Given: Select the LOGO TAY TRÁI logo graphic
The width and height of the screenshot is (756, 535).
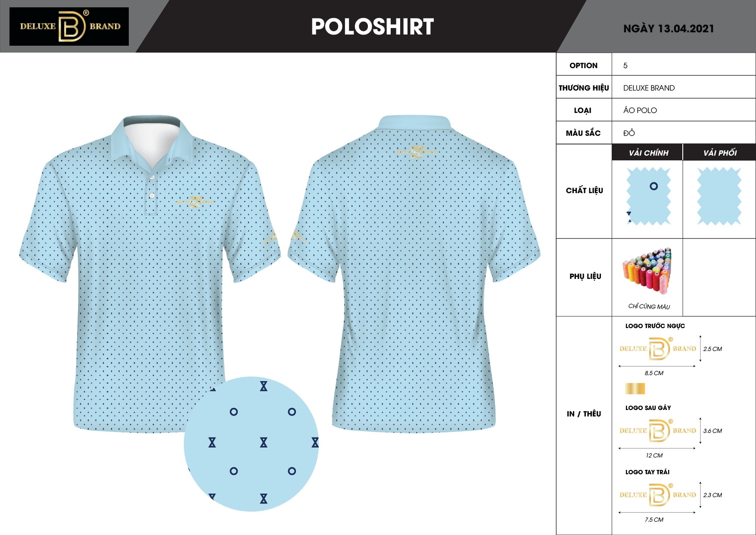Looking at the screenshot, I should point(658,494).
